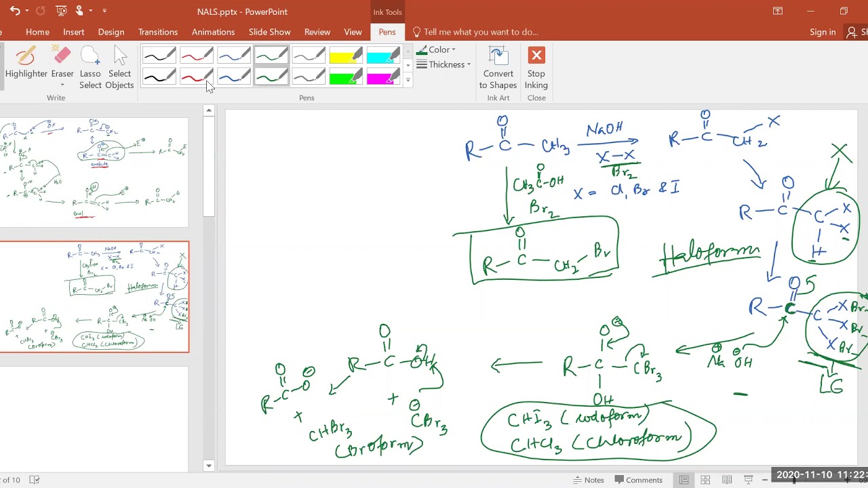Pick the bottom-row blue pen
This screenshot has width=868, height=488.
click(x=234, y=77)
